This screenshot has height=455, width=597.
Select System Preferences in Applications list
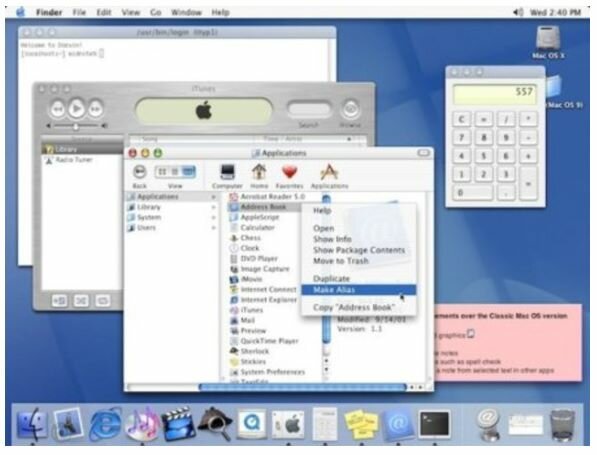[x=273, y=372]
